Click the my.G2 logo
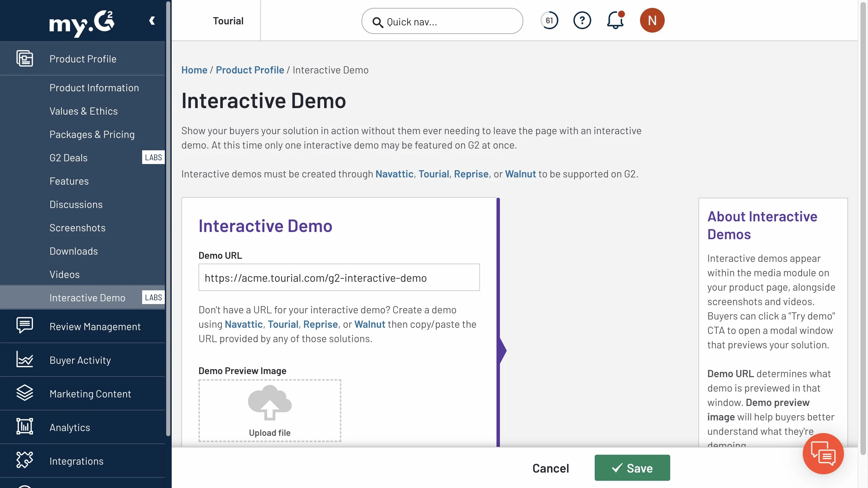868x488 pixels. pos(82,23)
